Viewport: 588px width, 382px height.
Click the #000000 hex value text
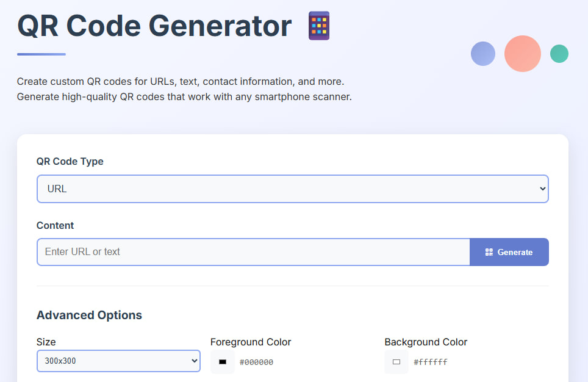[256, 362]
